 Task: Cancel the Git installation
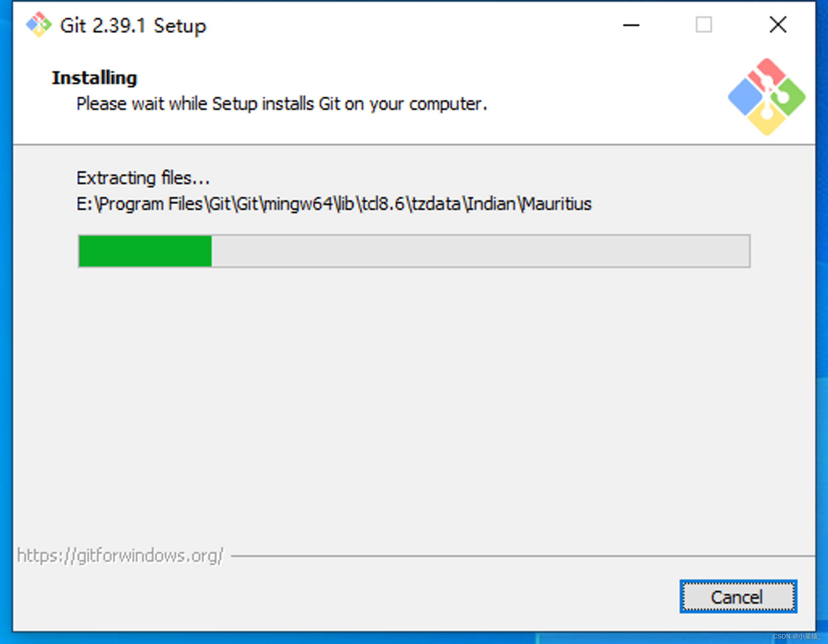[x=738, y=596]
